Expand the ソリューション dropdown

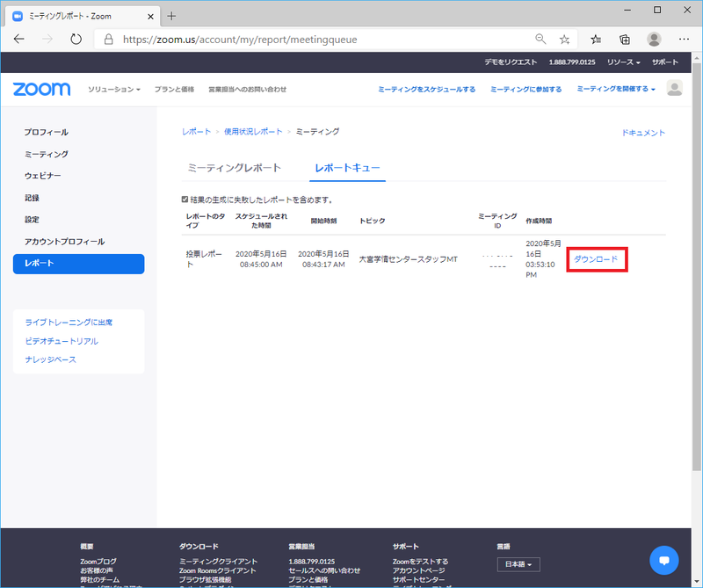114,90
